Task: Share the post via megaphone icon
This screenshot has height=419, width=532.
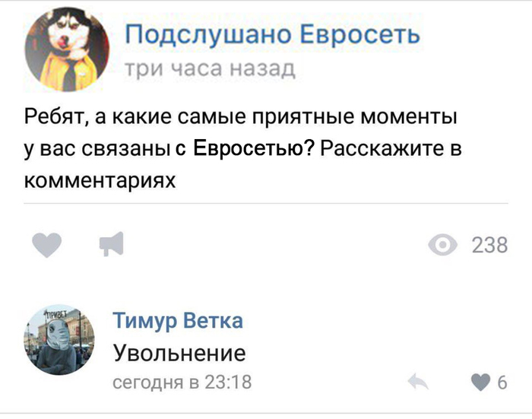Action: [111, 244]
